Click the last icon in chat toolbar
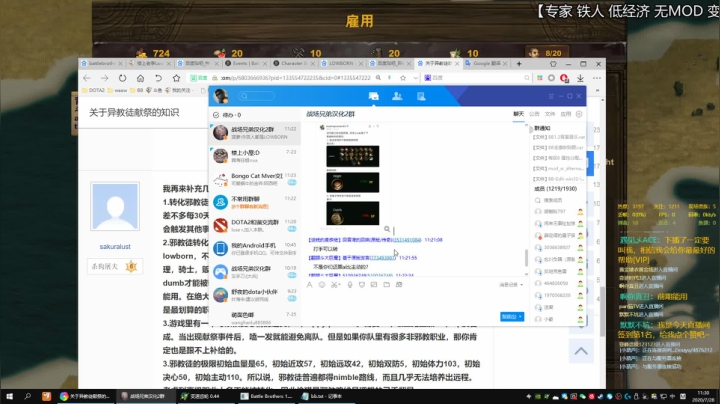 (x=399, y=285)
